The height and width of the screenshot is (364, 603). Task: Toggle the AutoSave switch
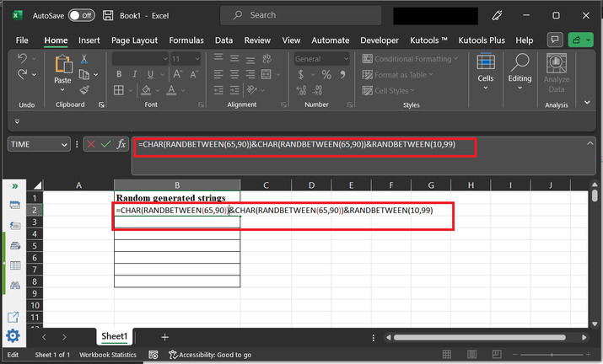[81, 15]
